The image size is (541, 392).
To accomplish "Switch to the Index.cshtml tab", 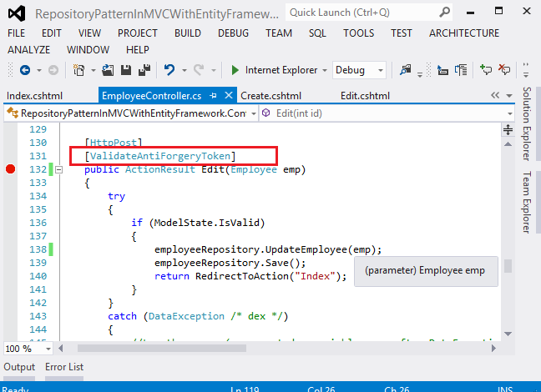I will click(34, 96).
